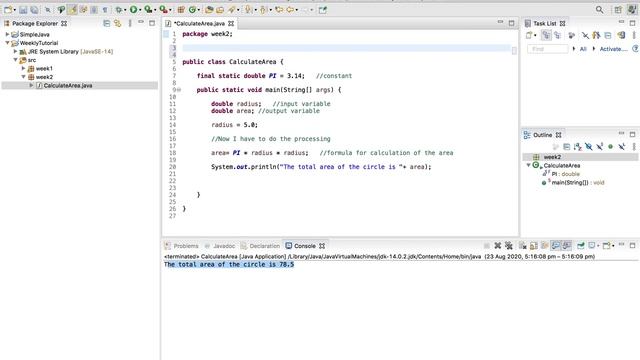
Task: Open the Search magnifier in the top toolbar
Action: (x=599, y=9)
